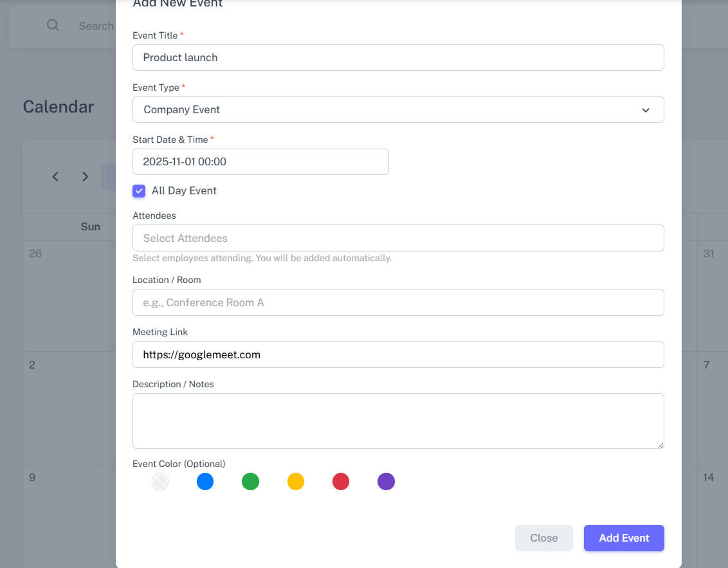Open the Event Type dropdown
This screenshot has height=568, width=728.
click(x=397, y=110)
